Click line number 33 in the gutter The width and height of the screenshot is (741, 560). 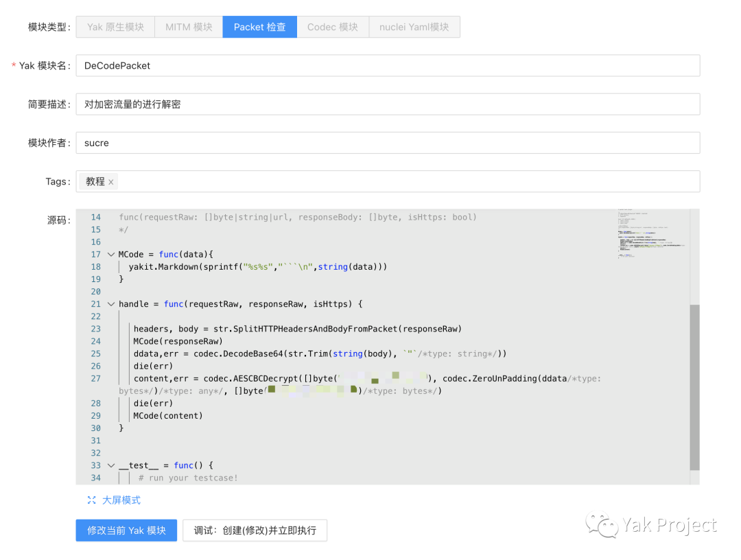(96, 465)
